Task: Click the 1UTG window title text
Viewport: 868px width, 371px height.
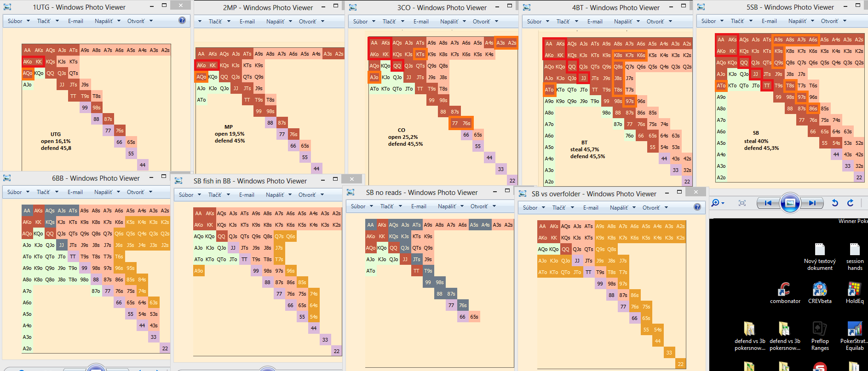Action: pos(79,7)
